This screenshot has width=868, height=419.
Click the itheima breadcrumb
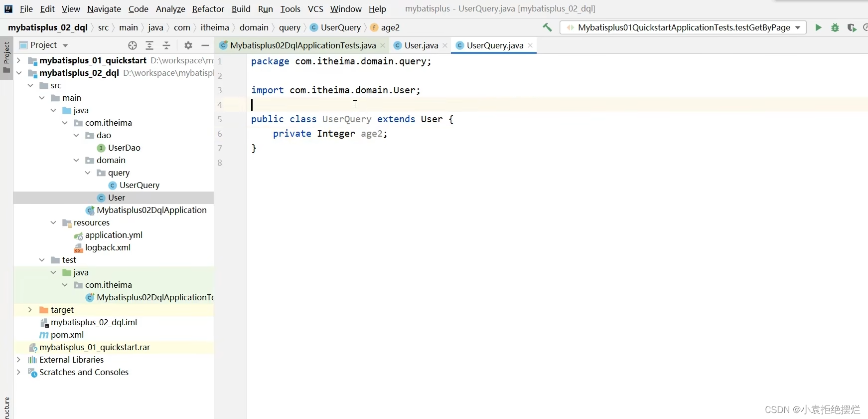(x=215, y=27)
